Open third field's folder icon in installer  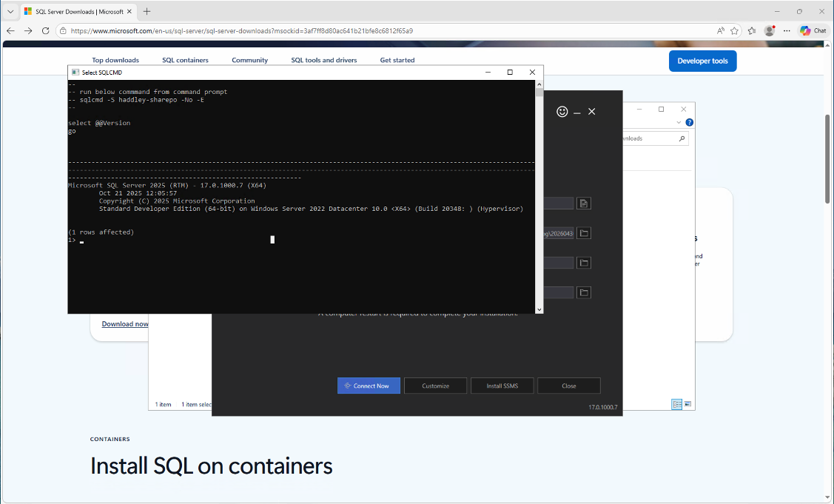584,263
